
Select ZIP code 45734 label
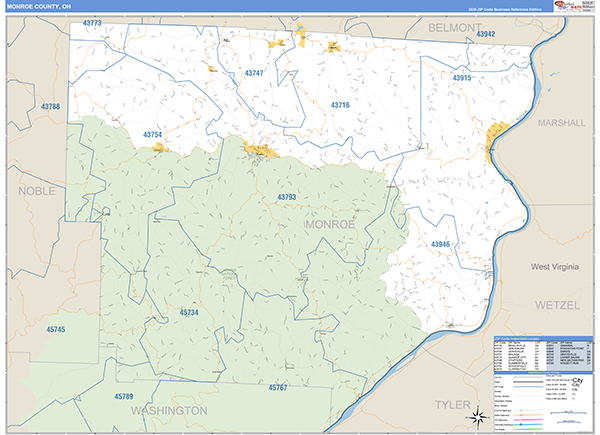coord(189,313)
